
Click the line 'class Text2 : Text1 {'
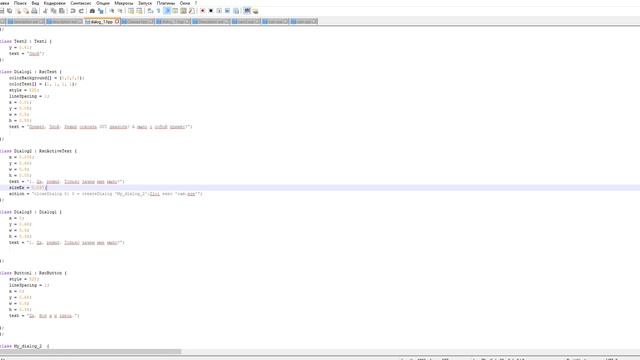tap(26, 41)
